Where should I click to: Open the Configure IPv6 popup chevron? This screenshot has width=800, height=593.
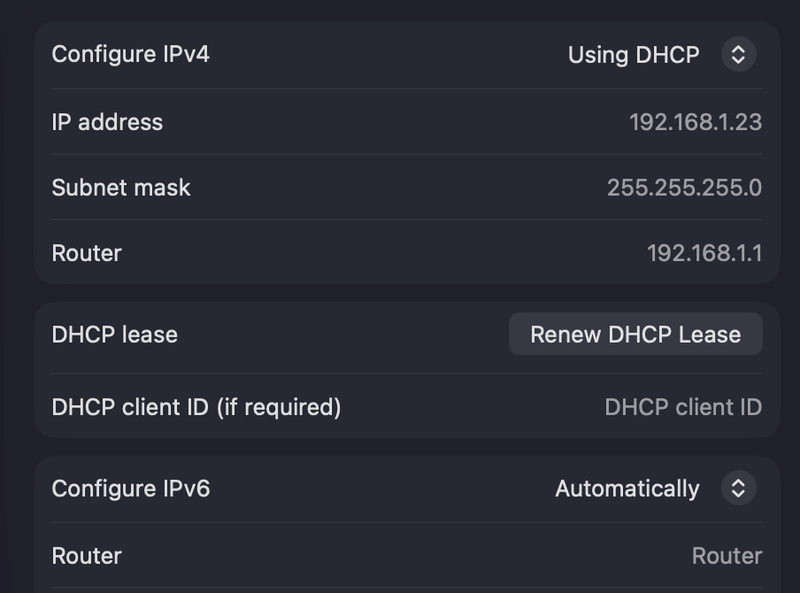(x=738, y=489)
